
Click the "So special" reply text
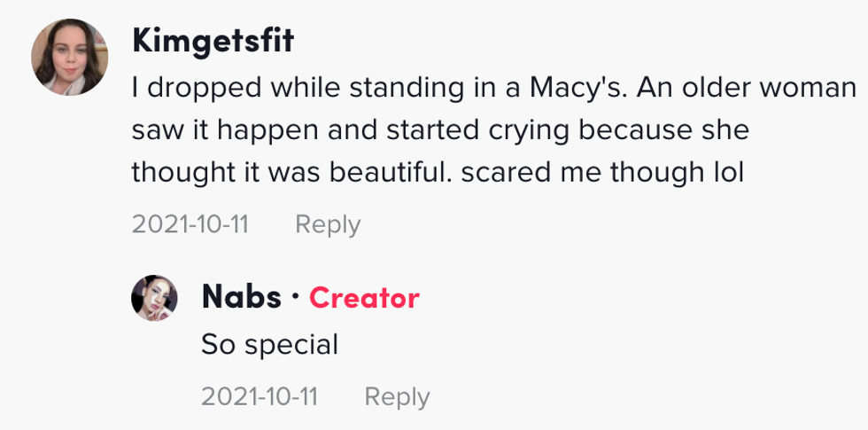[x=270, y=344]
